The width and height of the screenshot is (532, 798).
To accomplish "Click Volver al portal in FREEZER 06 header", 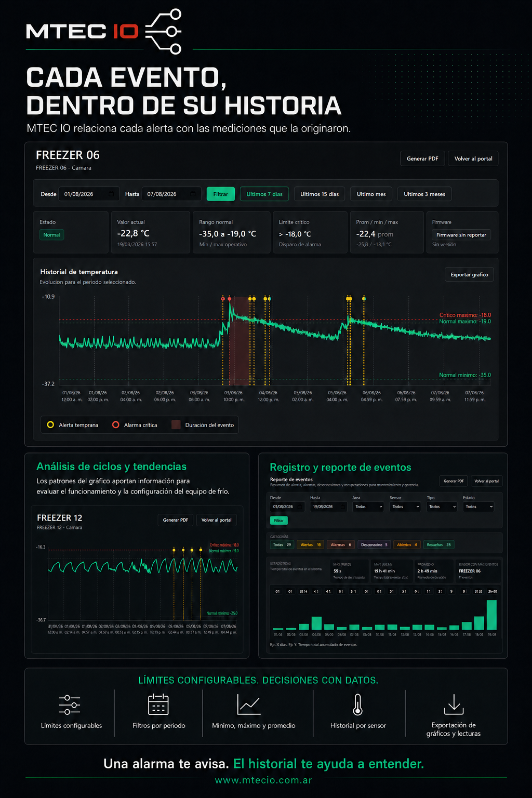I will point(473,158).
